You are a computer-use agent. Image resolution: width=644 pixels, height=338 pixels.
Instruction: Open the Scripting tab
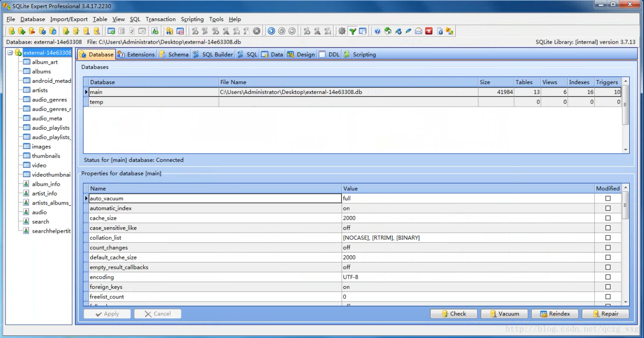[x=360, y=54]
